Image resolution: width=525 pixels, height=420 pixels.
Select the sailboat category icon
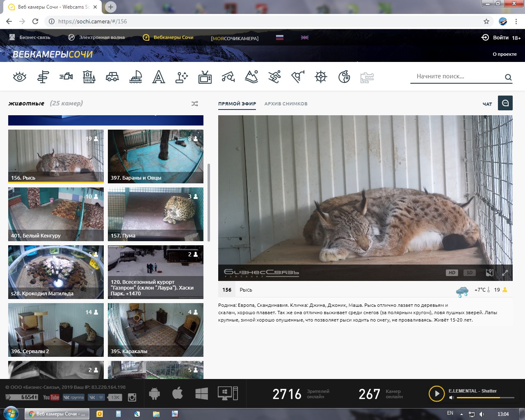pos(135,77)
